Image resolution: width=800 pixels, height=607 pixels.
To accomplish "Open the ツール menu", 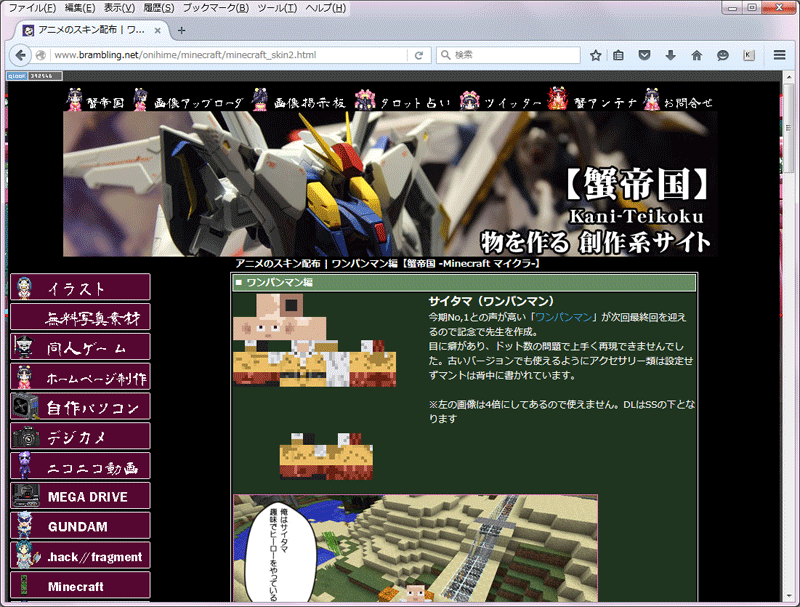I will click(277, 8).
